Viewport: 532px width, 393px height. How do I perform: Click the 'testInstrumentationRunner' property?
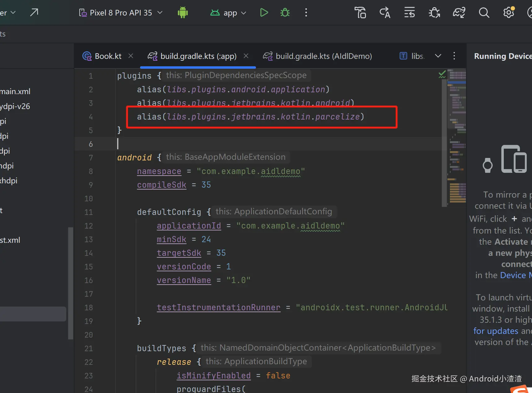(218, 308)
